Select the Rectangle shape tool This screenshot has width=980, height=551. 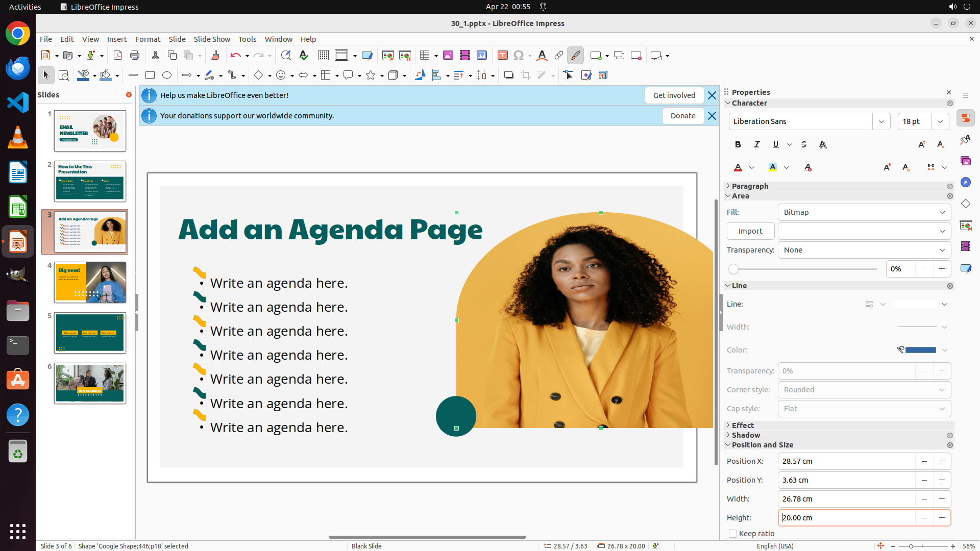150,76
